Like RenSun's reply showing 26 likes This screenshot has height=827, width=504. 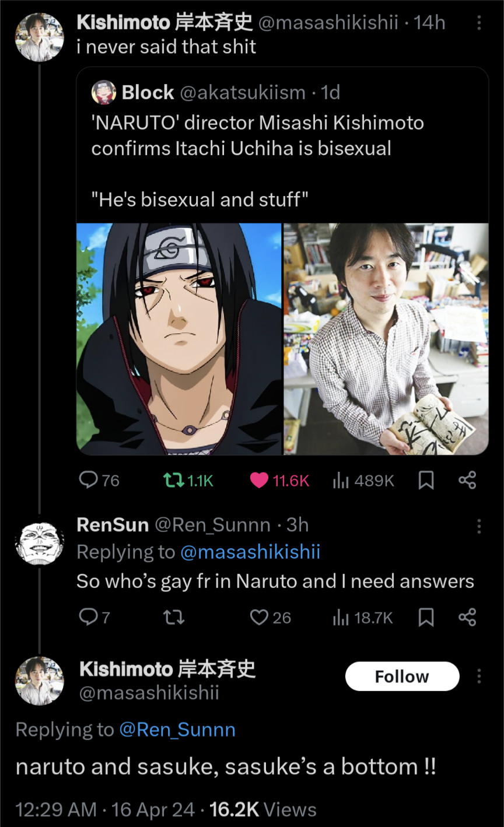258,616
